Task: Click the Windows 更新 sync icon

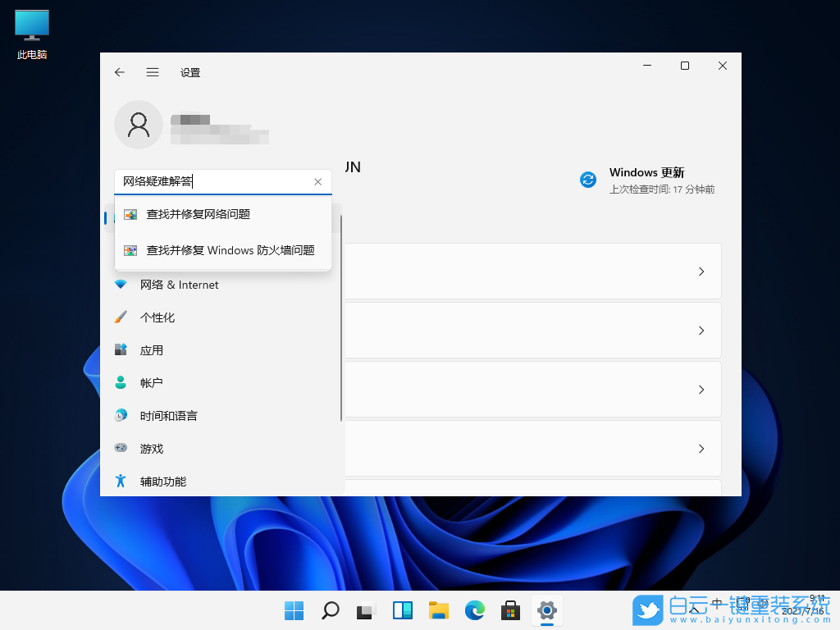Action: pyautogui.click(x=587, y=180)
